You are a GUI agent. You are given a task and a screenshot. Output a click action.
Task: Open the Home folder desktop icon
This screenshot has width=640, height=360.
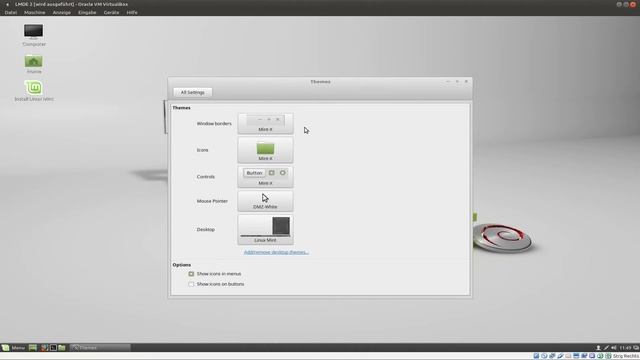33,64
